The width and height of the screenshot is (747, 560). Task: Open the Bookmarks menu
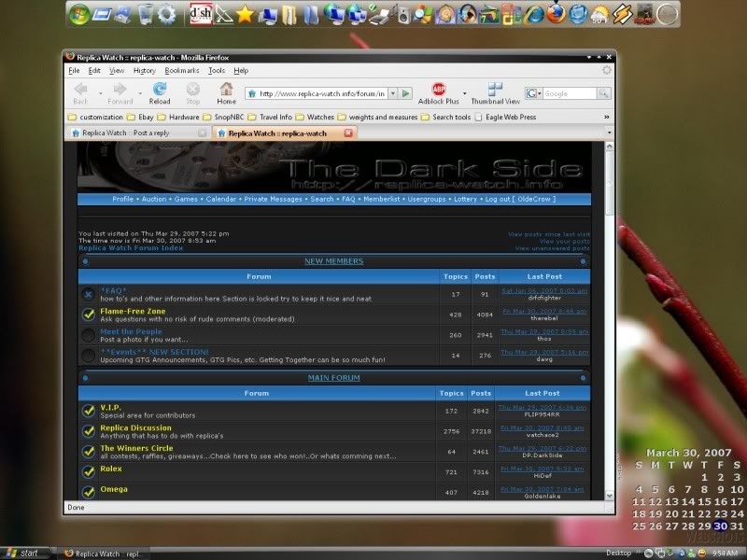(x=182, y=70)
